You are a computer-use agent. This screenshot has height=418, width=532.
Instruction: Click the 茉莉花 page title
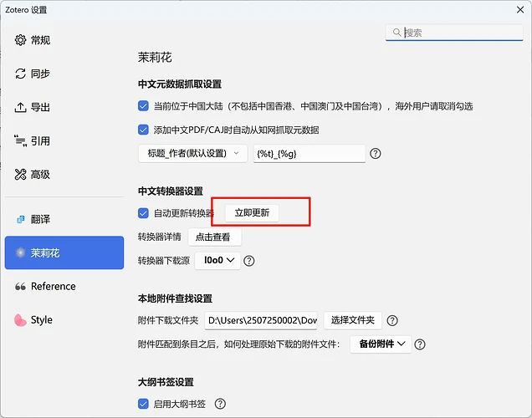(x=155, y=58)
